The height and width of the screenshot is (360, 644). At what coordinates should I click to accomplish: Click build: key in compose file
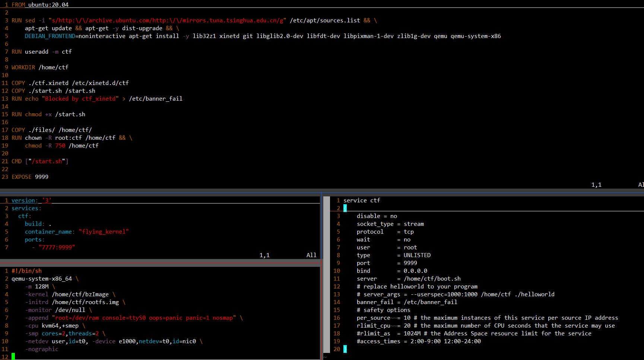35,224
